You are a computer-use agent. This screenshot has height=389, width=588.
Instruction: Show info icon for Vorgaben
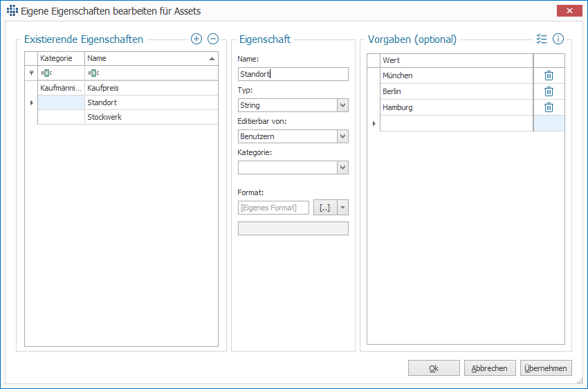[558, 39]
